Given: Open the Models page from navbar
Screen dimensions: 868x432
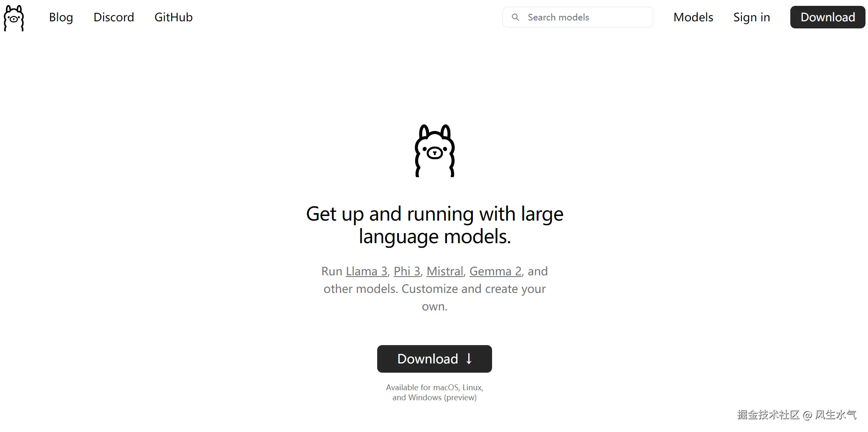Looking at the screenshot, I should click(693, 17).
